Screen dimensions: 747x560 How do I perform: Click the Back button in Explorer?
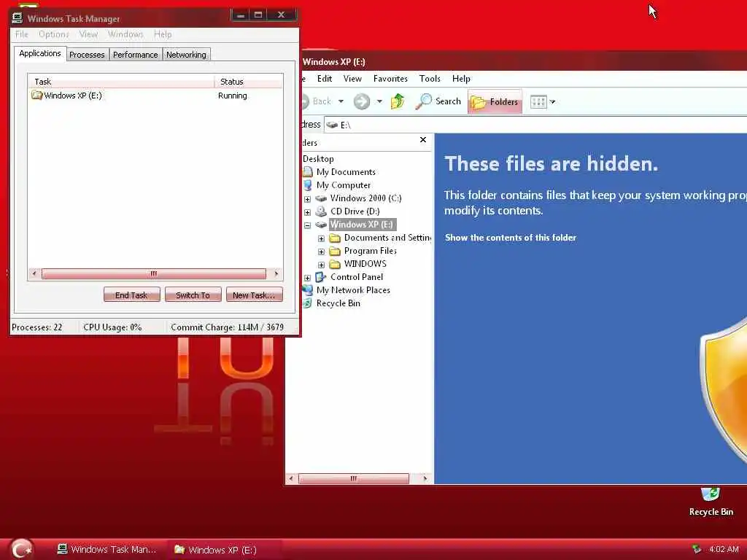(316, 101)
